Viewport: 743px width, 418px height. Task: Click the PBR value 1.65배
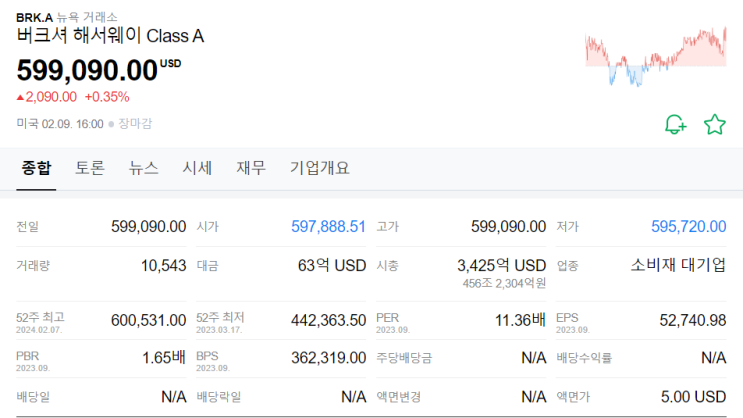click(x=164, y=358)
